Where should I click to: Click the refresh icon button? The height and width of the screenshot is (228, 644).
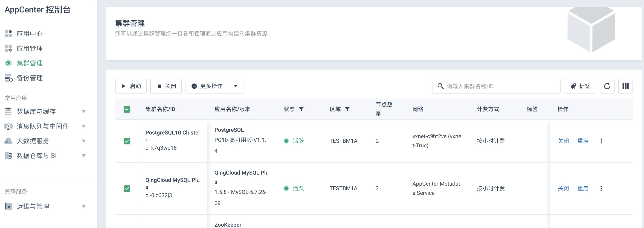coord(607,86)
